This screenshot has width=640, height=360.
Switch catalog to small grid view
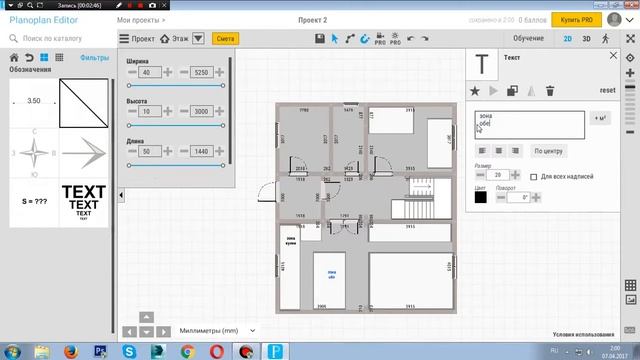59,57
